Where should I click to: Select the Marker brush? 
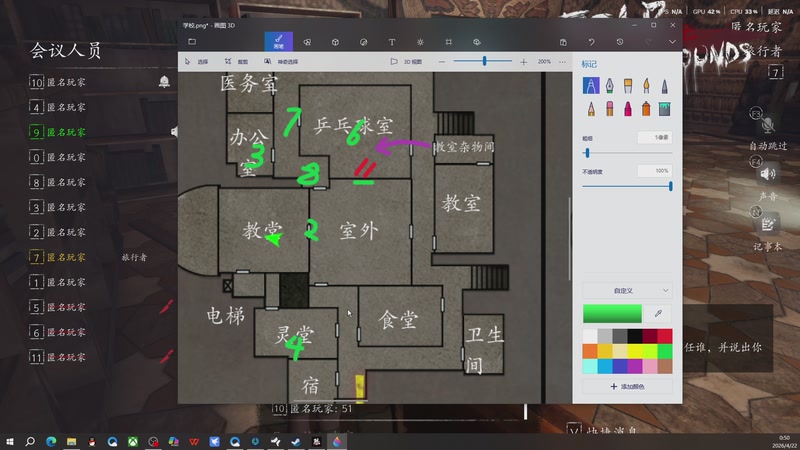tap(591, 86)
